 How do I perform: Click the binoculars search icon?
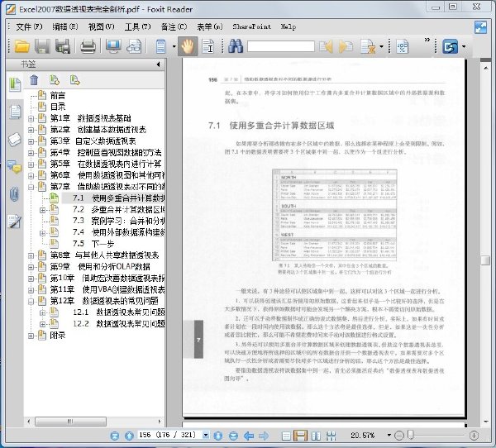point(236,46)
